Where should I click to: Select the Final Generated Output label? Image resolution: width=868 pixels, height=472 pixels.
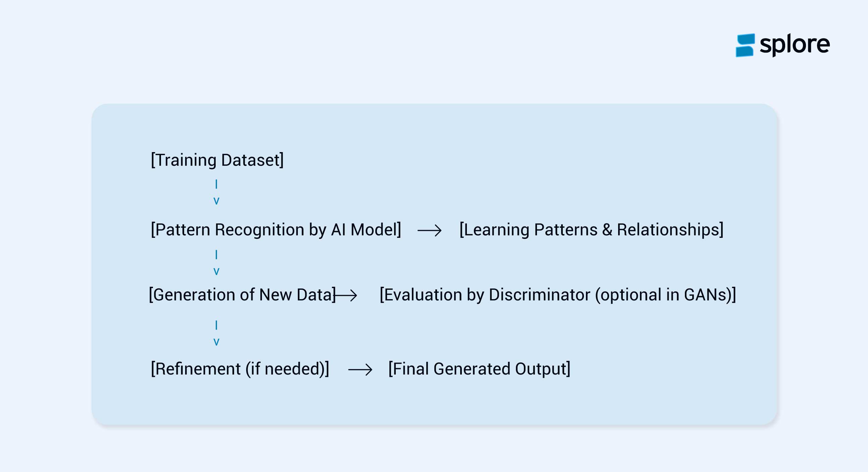click(479, 369)
